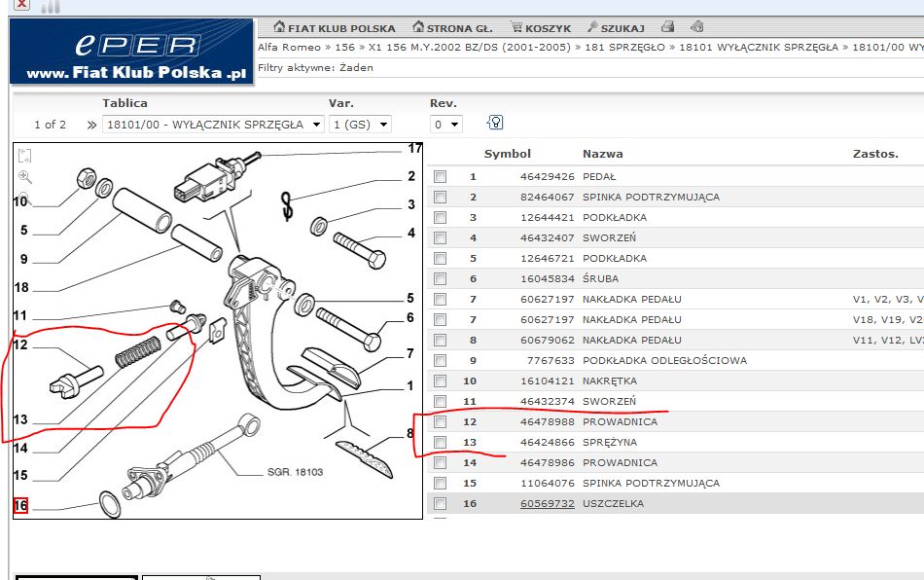The height and width of the screenshot is (580, 924).
Task: Click part number 12646721
Action: 547,258
